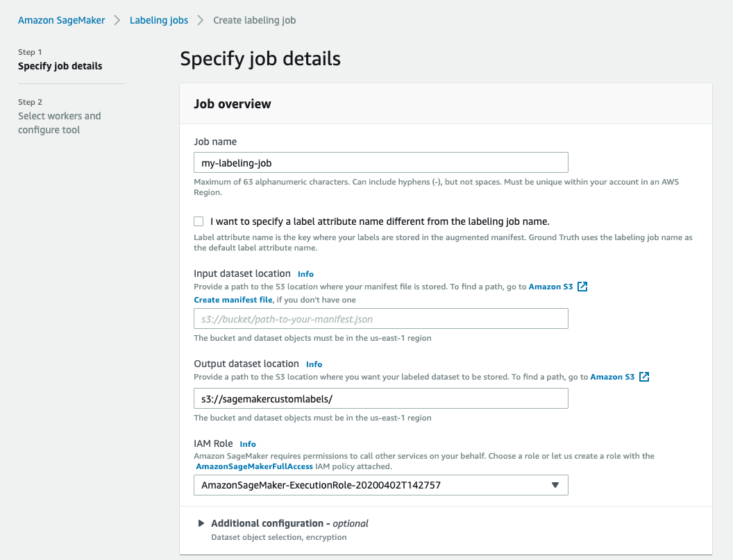
Task: Open Amazon S3 link under Input dataset location
Action: click(550, 287)
